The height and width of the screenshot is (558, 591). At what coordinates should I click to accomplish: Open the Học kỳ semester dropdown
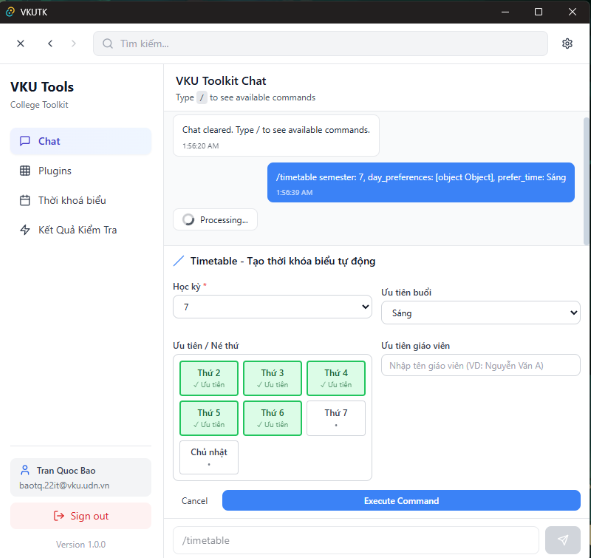click(273, 307)
